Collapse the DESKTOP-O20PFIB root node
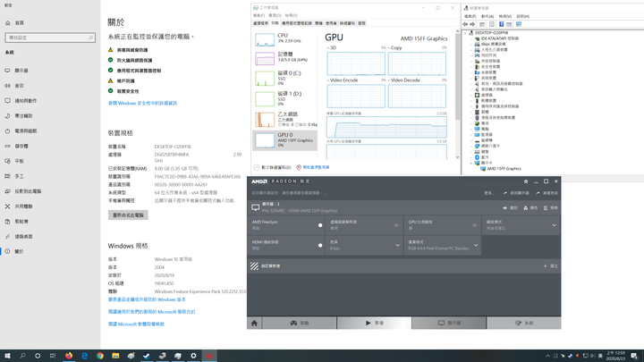This screenshot has height=362, width=644. pyautogui.click(x=466, y=33)
